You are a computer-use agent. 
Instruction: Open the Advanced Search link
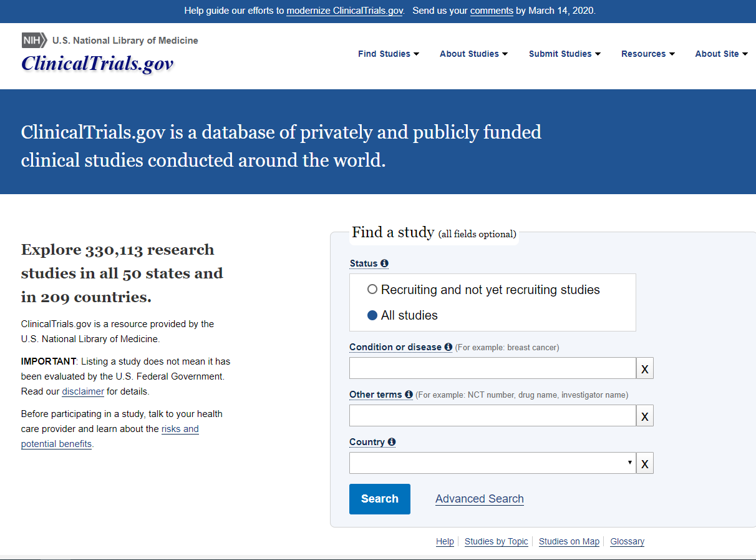(479, 499)
